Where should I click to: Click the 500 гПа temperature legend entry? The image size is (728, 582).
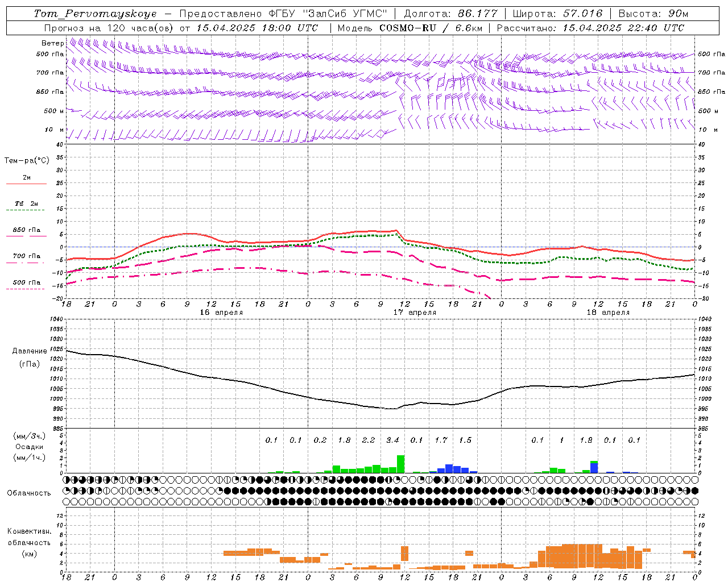[27, 282]
